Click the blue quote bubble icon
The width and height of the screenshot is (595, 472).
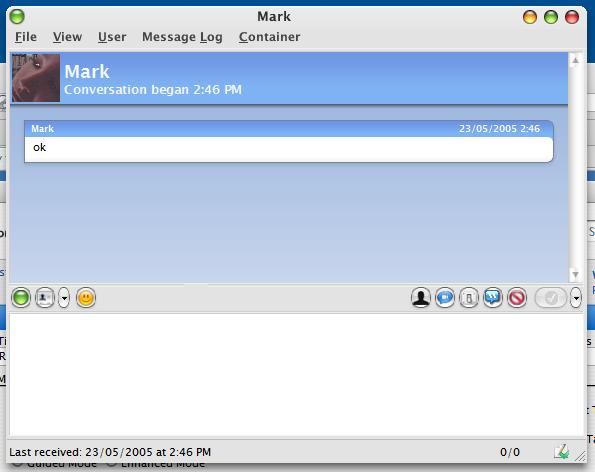pos(493,298)
